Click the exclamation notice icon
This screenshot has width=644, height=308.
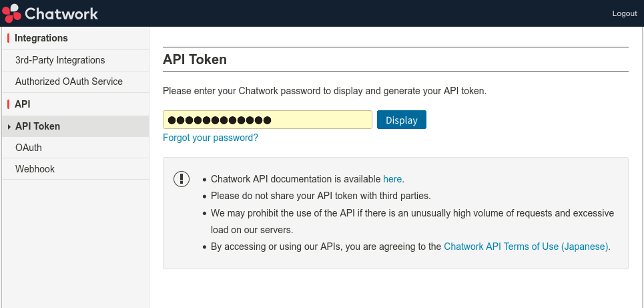182,179
